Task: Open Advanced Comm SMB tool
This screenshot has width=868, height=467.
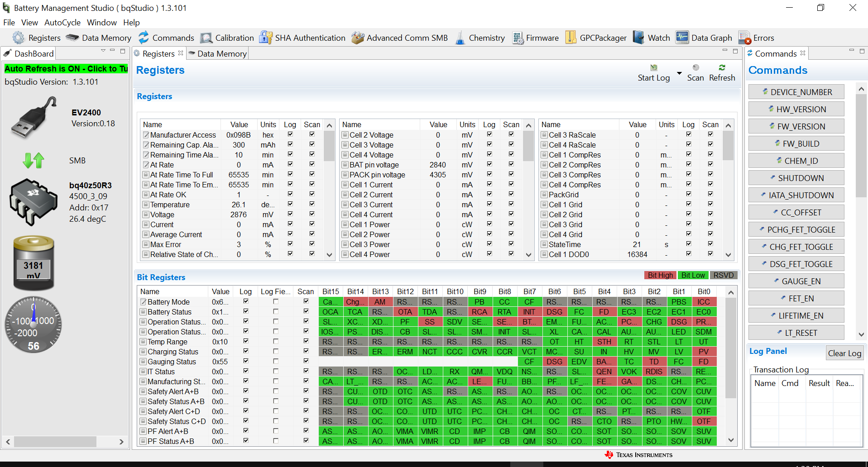Action: point(400,38)
